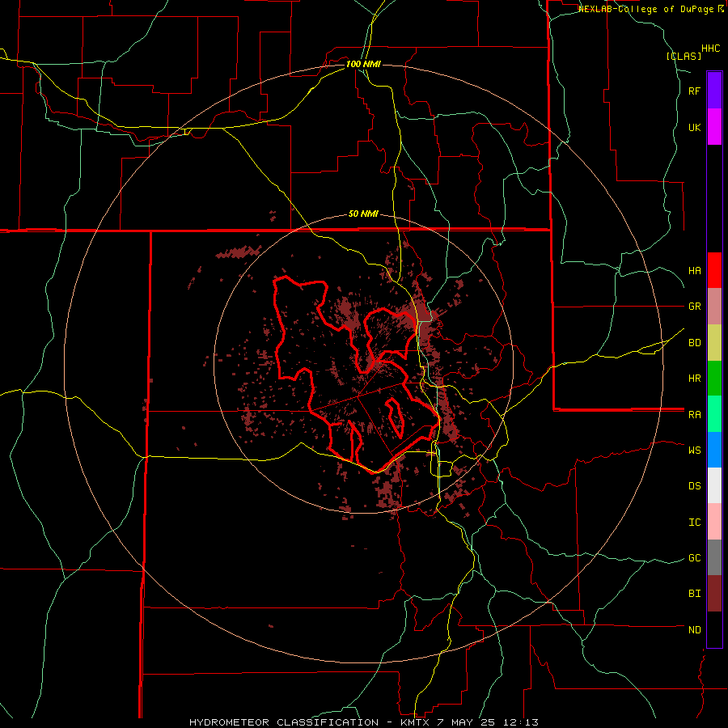Click the RF legend label
This screenshot has width=728, height=728.
[695, 91]
